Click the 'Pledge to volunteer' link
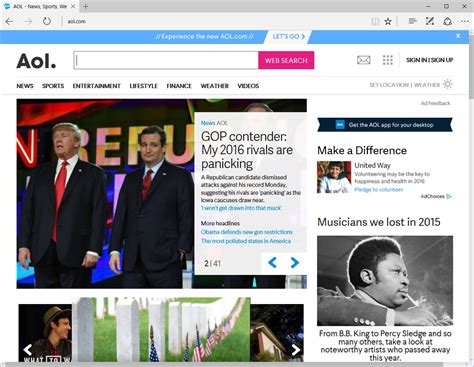This screenshot has width=474, height=367. [x=379, y=190]
